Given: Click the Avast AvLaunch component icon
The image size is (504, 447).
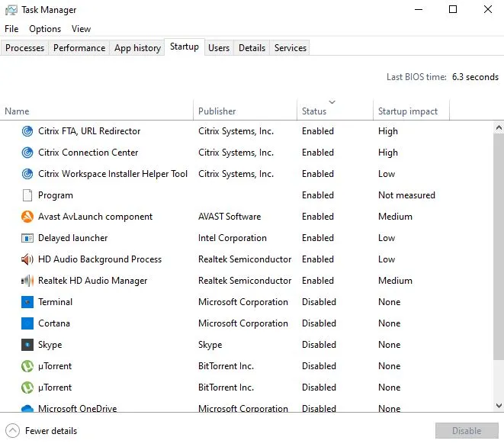Looking at the screenshot, I should (27, 217).
